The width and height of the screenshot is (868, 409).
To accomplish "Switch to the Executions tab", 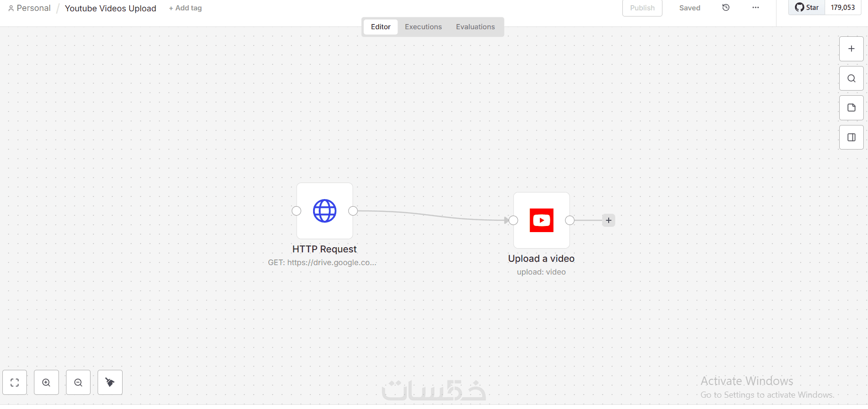I will click(423, 27).
